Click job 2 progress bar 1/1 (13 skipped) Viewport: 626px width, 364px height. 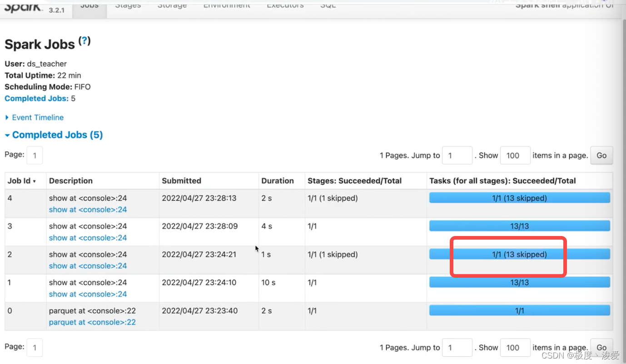[x=519, y=254]
